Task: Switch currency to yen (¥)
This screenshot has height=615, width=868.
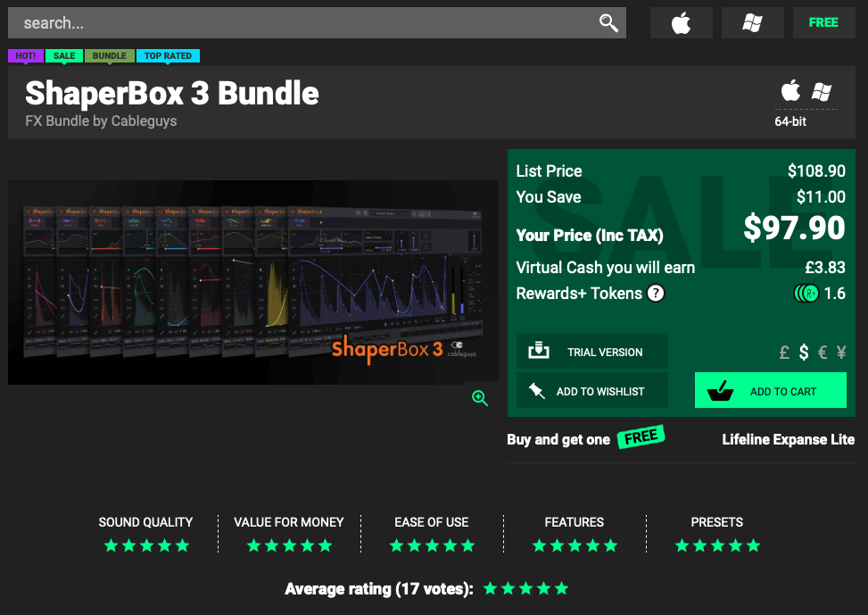Action: (841, 353)
